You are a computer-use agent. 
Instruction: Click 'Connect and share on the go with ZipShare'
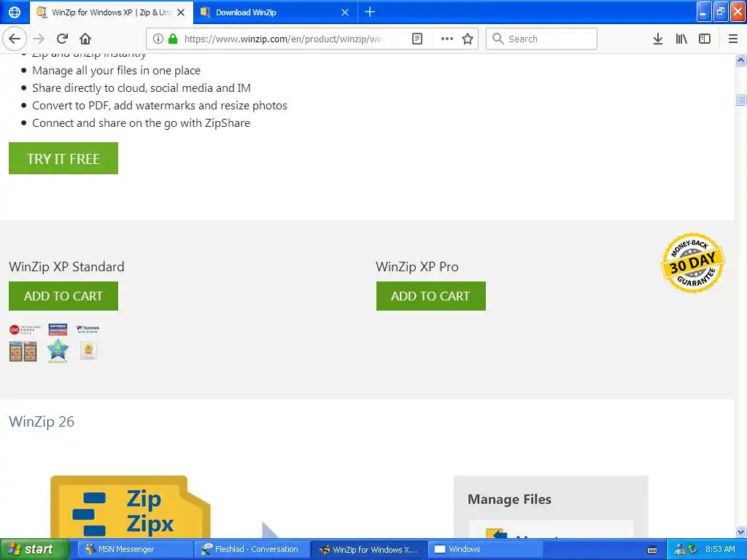pos(141,122)
